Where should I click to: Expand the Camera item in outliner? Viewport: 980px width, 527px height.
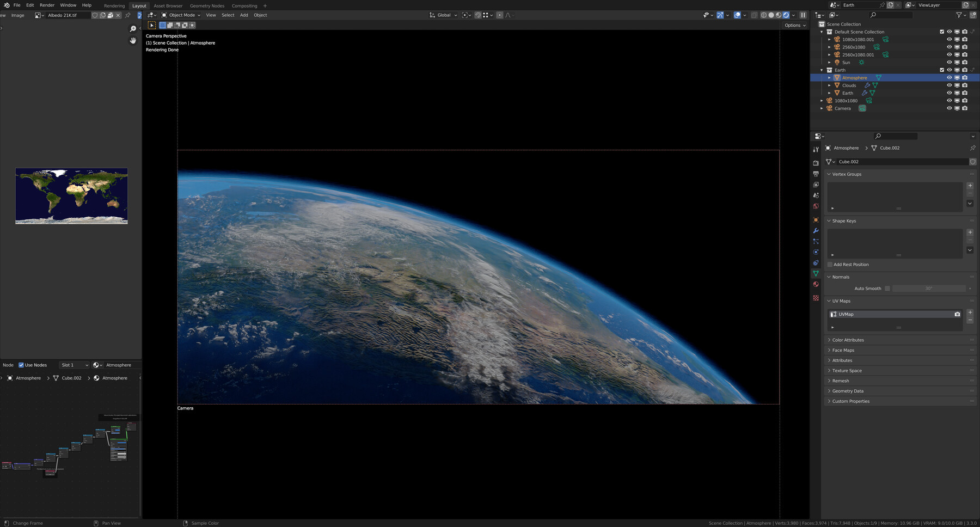coord(822,108)
